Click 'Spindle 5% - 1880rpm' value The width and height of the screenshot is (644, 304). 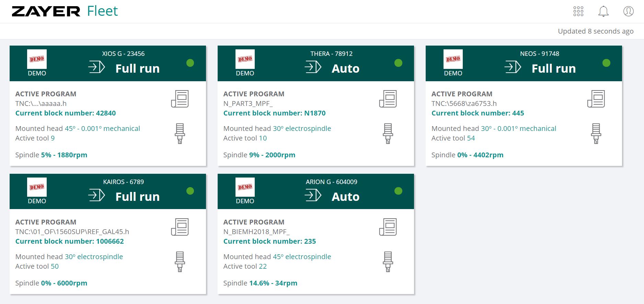point(64,155)
